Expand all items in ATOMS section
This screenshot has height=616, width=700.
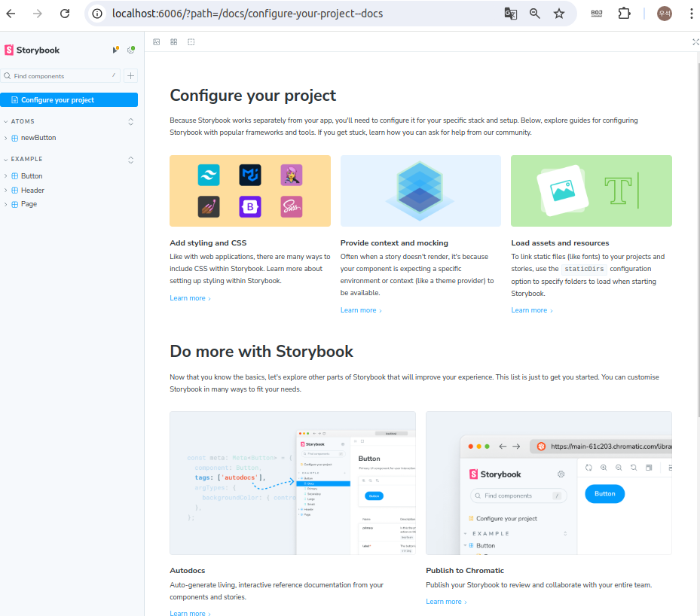click(131, 121)
